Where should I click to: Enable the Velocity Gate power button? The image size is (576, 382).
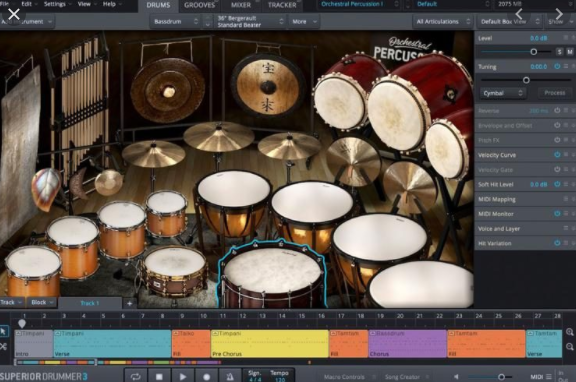click(x=557, y=169)
